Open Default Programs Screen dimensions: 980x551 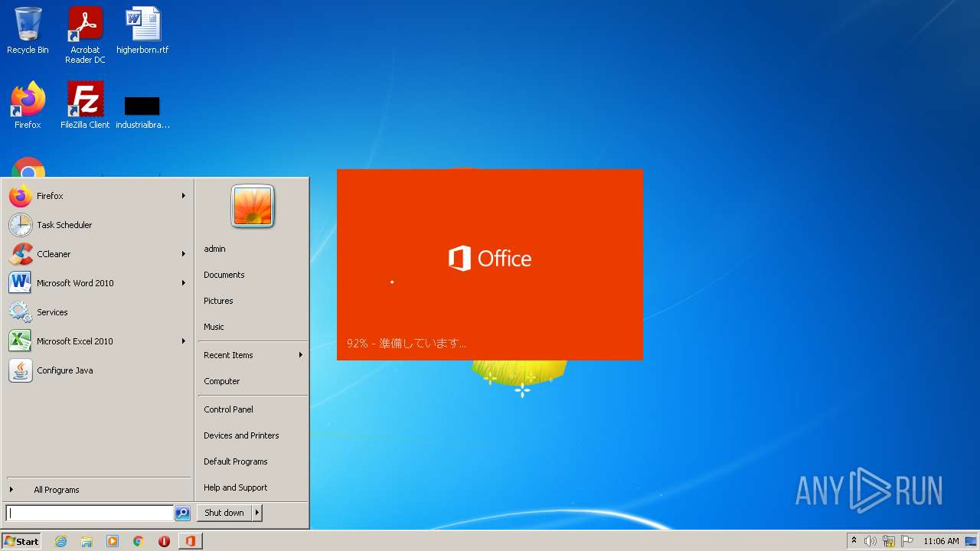(235, 461)
